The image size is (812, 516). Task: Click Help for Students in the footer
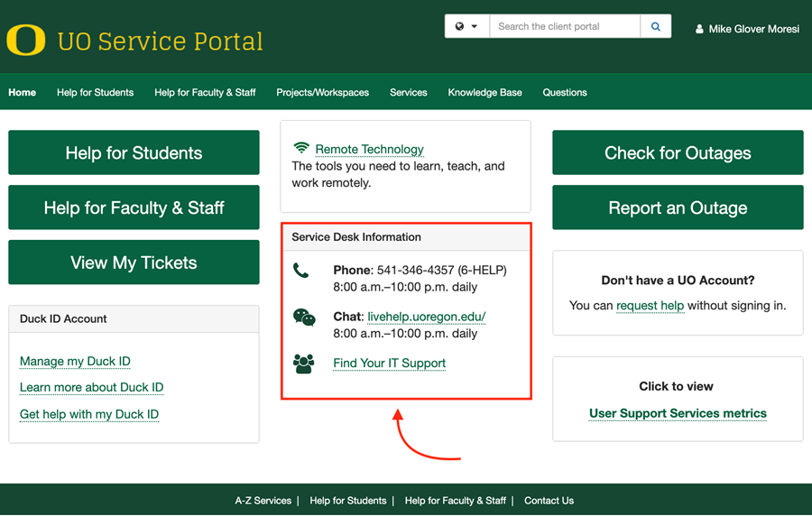[x=348, y=501]
